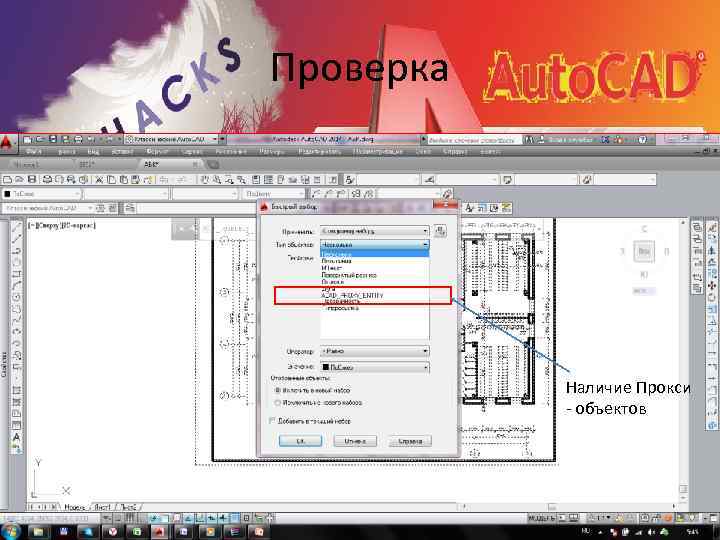Select the Table tool in draw toolbar
Image resolution: width=720 pixels, height=540 pixels.
pos(17,425)
